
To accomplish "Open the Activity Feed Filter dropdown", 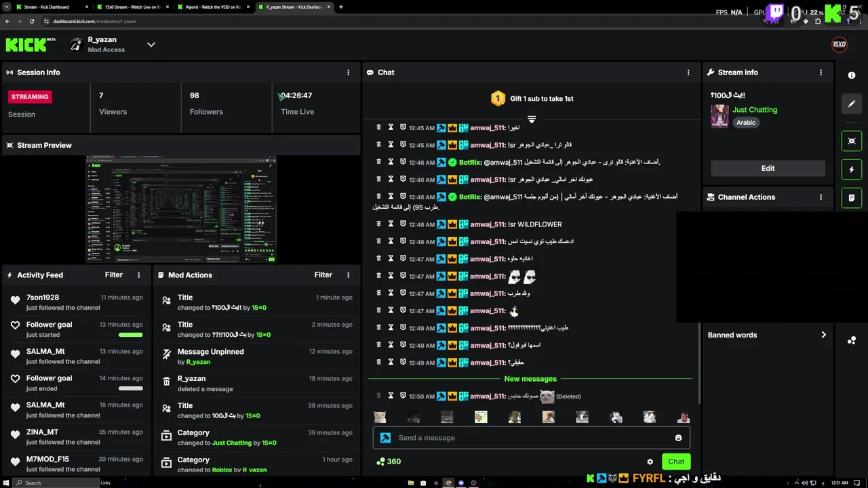I will (x=114, y=275).
